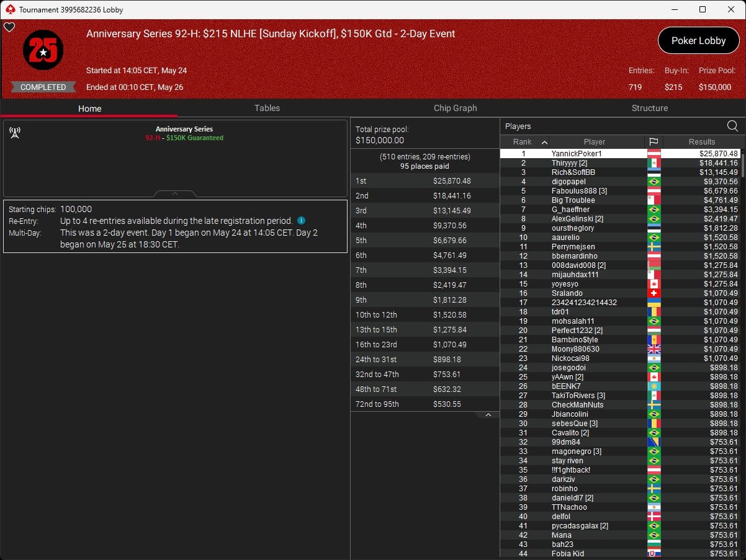Sort by Rank column header
Viewport: 746px width, 560px height.
coord(525,142)
